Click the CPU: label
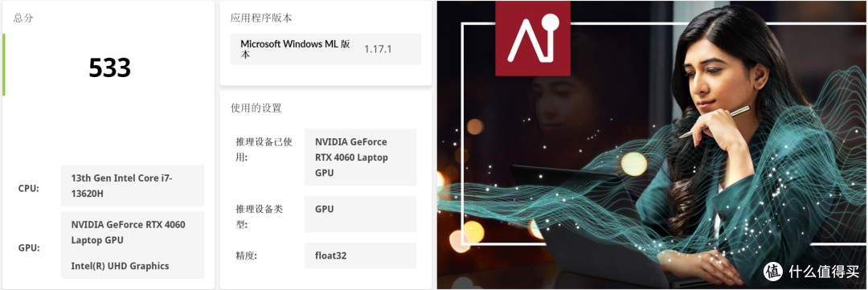868x290 pixels. point(29,189)
